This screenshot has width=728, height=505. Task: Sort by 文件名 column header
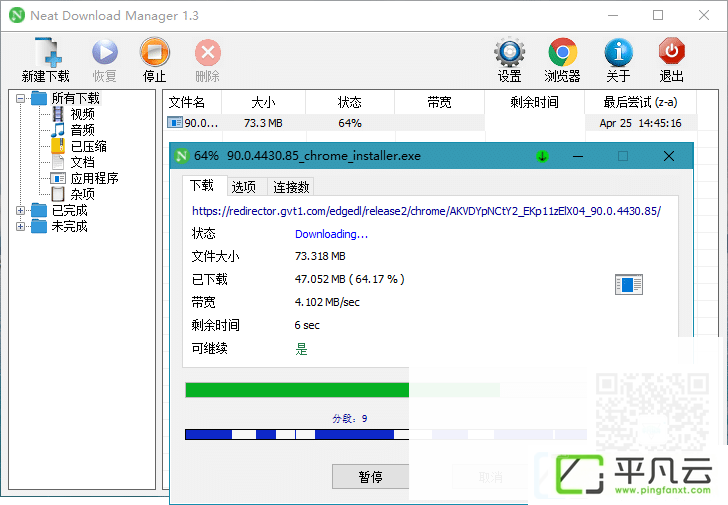[x=192, y=102]
